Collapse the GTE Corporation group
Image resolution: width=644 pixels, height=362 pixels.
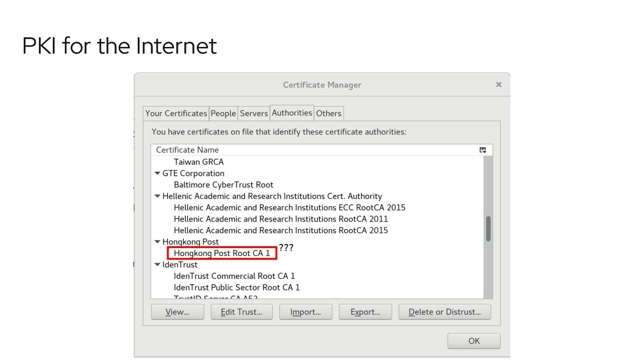[x=157, y=173]
